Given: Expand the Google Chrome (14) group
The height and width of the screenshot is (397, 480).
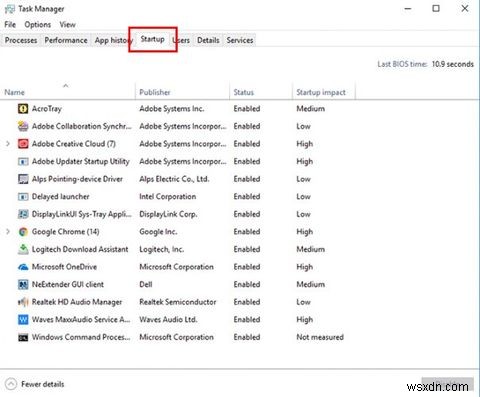Looking at the screenshot, I should [x=8, y=232].
